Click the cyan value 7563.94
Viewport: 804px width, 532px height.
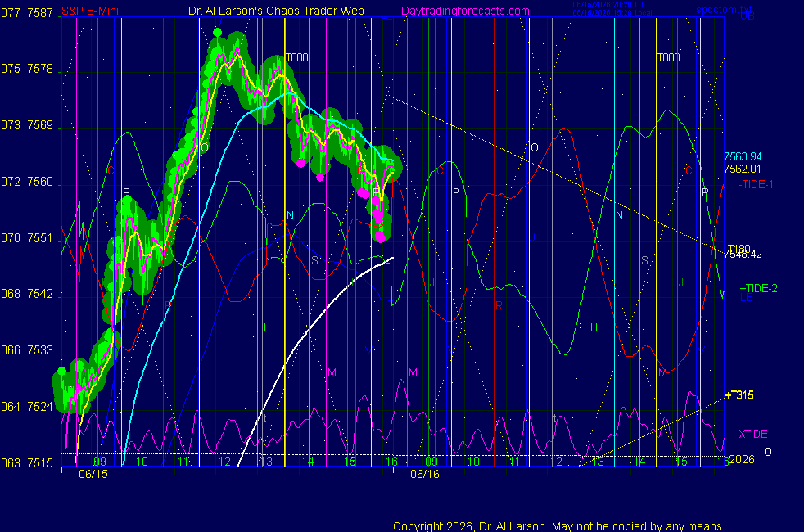[743, 157]
